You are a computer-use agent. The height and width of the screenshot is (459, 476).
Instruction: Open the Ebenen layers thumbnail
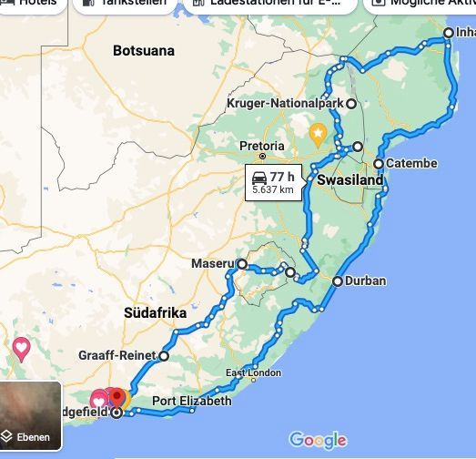pyautogui.click(x=29, y=415)
